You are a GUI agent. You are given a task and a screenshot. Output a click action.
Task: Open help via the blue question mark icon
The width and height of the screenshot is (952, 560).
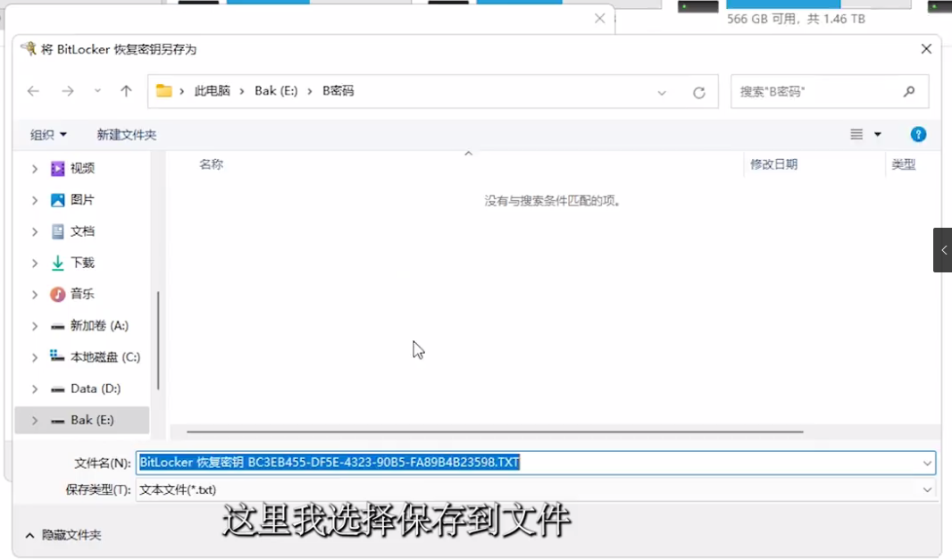coord(918,134)
